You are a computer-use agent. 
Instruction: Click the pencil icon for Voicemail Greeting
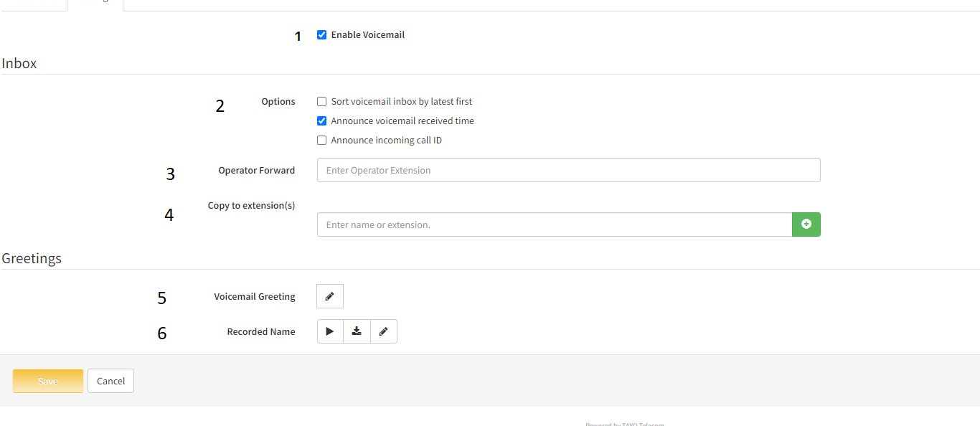[x=330, y=296]
